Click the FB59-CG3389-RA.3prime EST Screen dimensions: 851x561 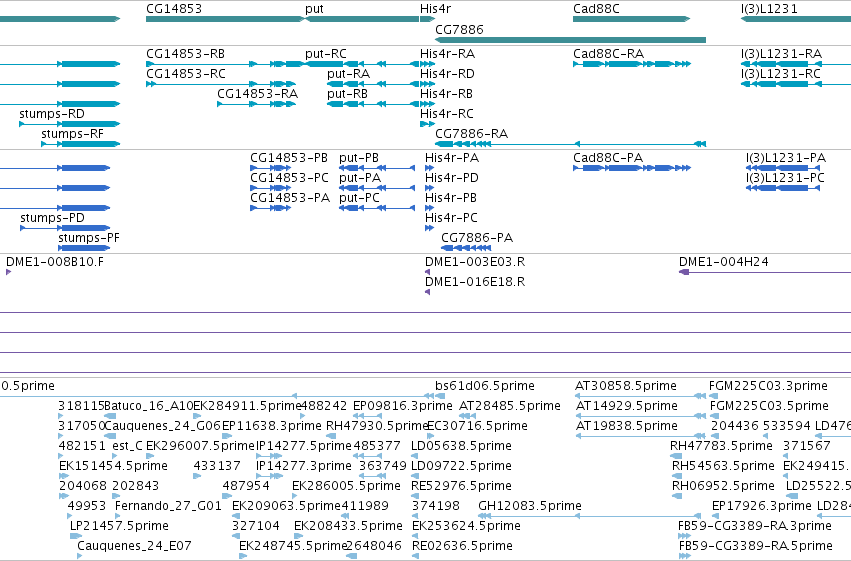point(684,536)
